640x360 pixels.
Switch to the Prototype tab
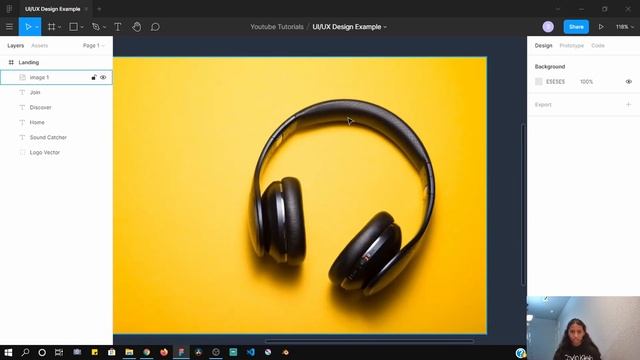[x=571, y=46]
